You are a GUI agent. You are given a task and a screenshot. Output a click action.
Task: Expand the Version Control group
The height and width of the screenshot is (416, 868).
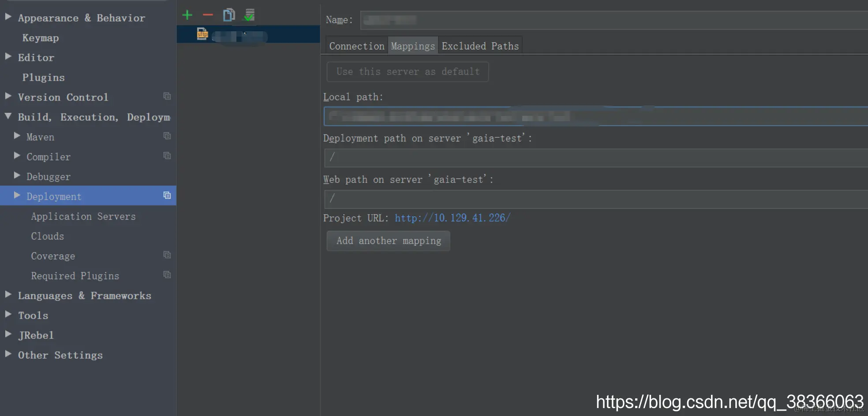click(x=8, y=96)
